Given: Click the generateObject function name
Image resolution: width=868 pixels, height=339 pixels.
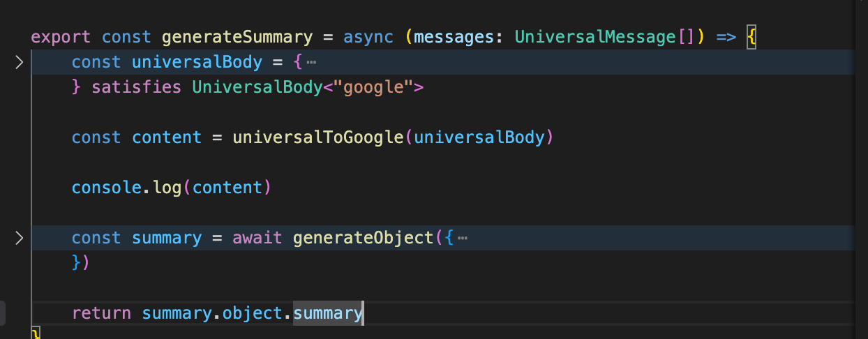Looking at the screenshot, I should pyautogui.click(x=363, y=238).
